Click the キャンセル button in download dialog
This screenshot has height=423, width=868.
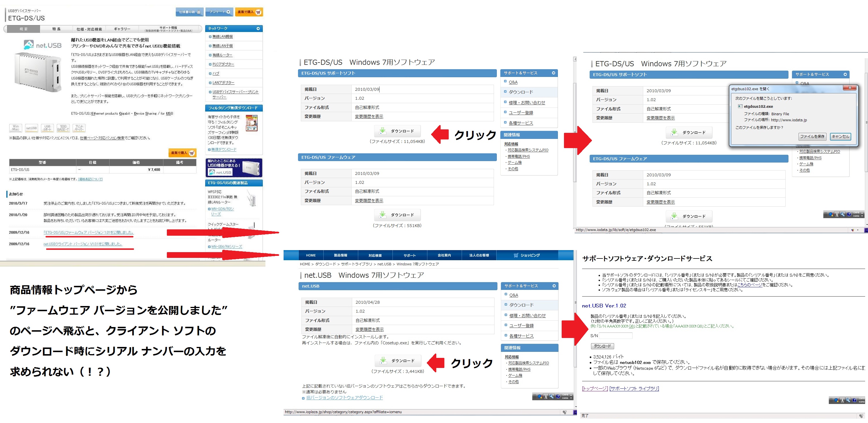[840, 136]
